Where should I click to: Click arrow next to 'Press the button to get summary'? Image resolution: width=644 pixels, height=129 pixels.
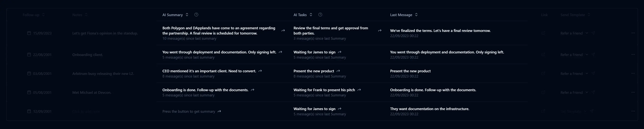point(219,111)
